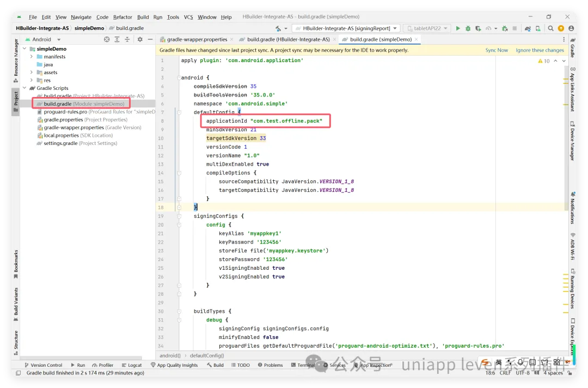Open the Refactor menu
Screen dimensions: 588x388
122,17
